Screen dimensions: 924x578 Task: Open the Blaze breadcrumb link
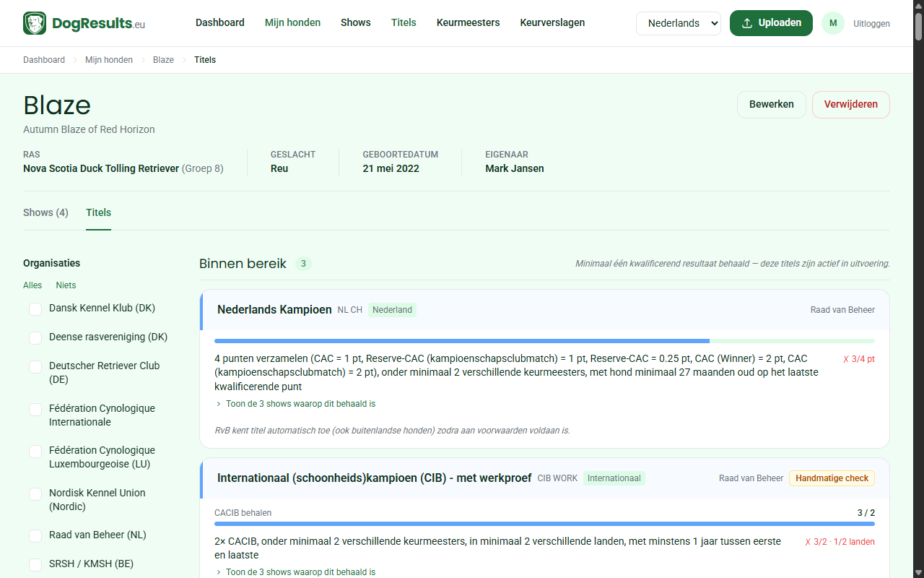pos(163,60)
